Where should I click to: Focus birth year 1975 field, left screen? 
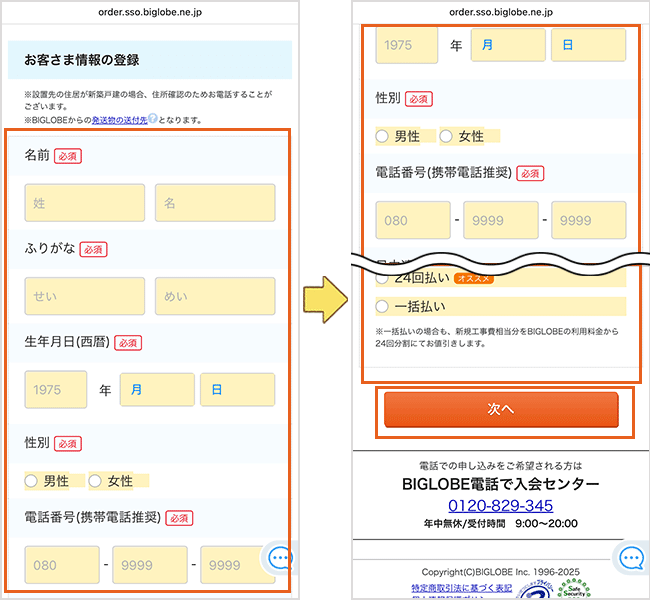pos(56,389)
